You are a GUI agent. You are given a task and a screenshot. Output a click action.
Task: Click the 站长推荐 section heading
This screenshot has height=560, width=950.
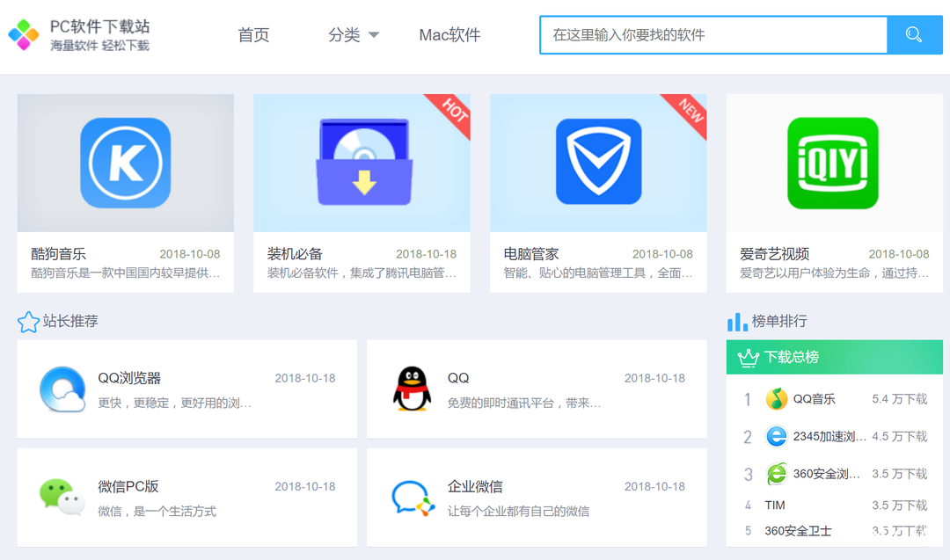tap(70, 321)
